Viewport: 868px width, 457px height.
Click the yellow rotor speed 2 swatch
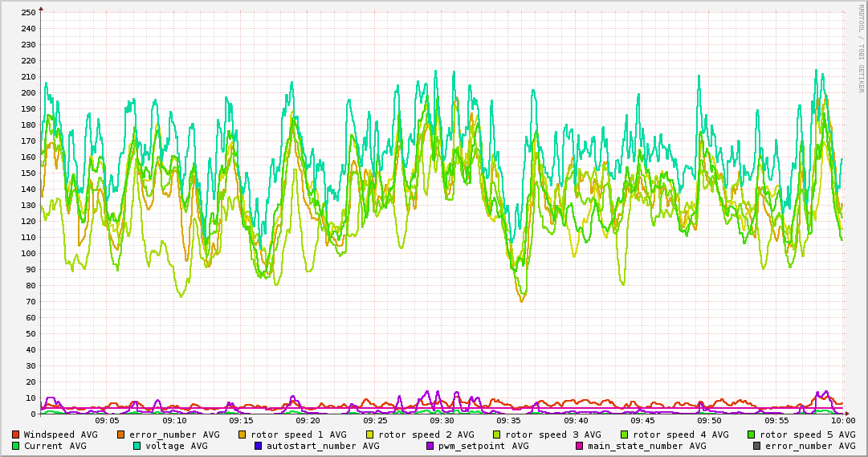click(x=370, y=435)
